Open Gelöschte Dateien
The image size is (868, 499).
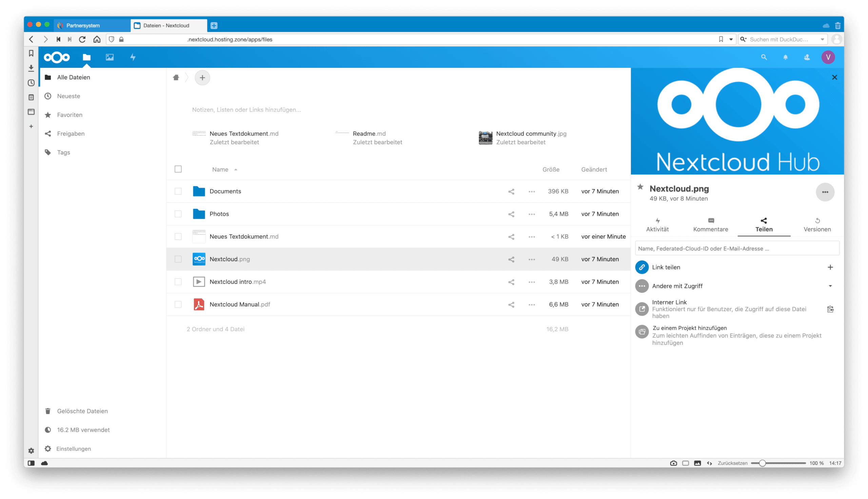(x=82, y=411)
